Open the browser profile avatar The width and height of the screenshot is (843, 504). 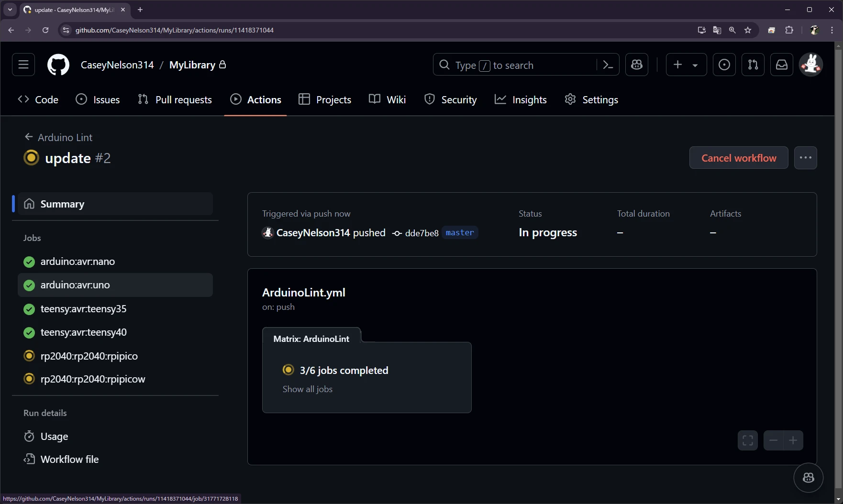click(x=815, y=30)
